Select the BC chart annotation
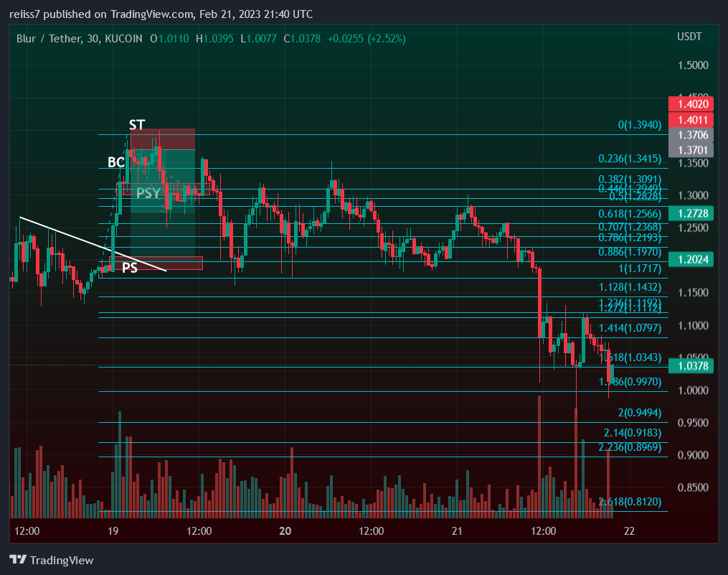This screenshot has width=728, height=575. [116, 162]
